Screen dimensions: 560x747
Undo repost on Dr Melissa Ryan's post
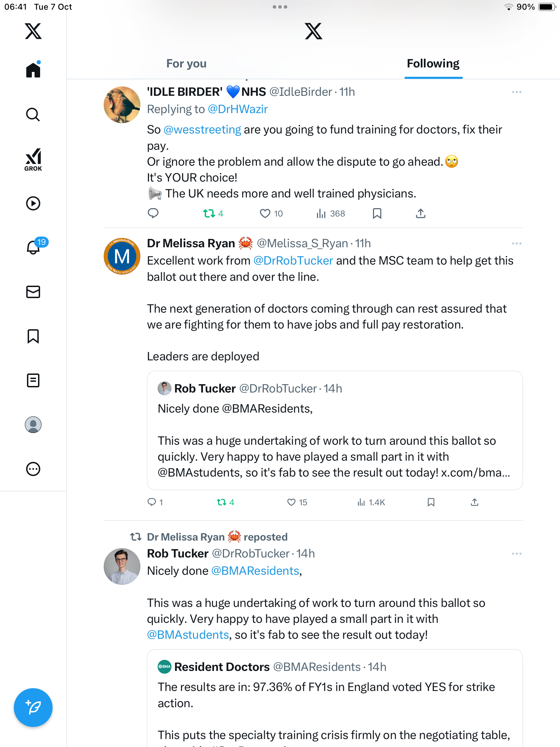click(222, 502)
